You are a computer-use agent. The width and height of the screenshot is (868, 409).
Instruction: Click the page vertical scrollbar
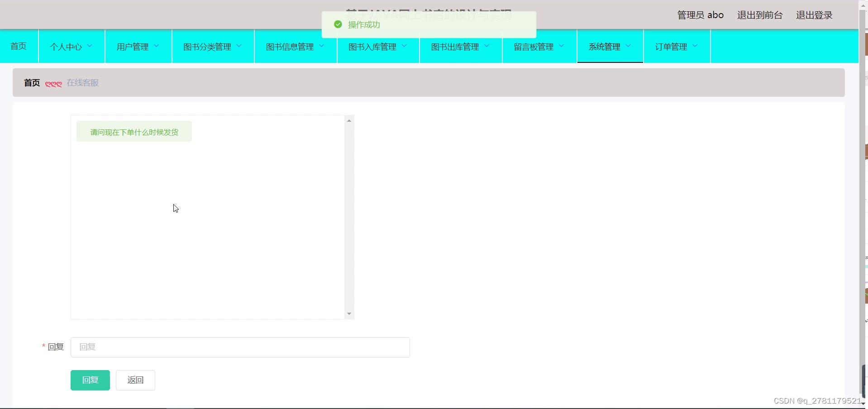pos(863,201)
